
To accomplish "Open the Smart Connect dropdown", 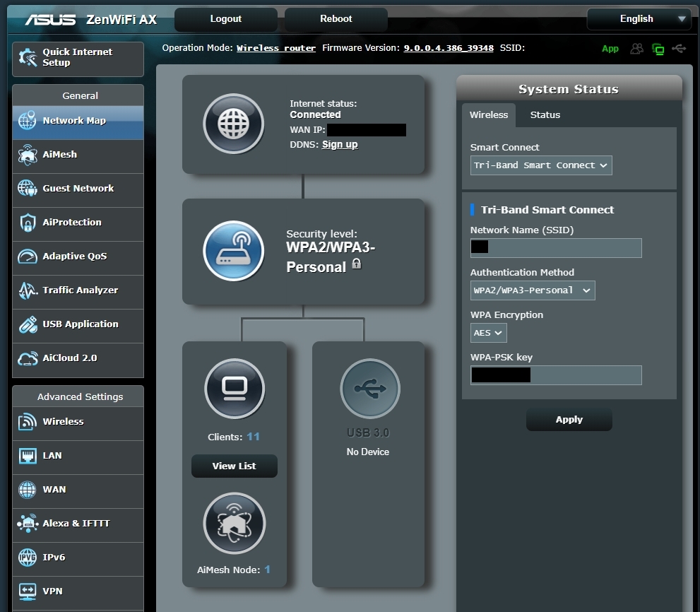I will pos(541,165).
